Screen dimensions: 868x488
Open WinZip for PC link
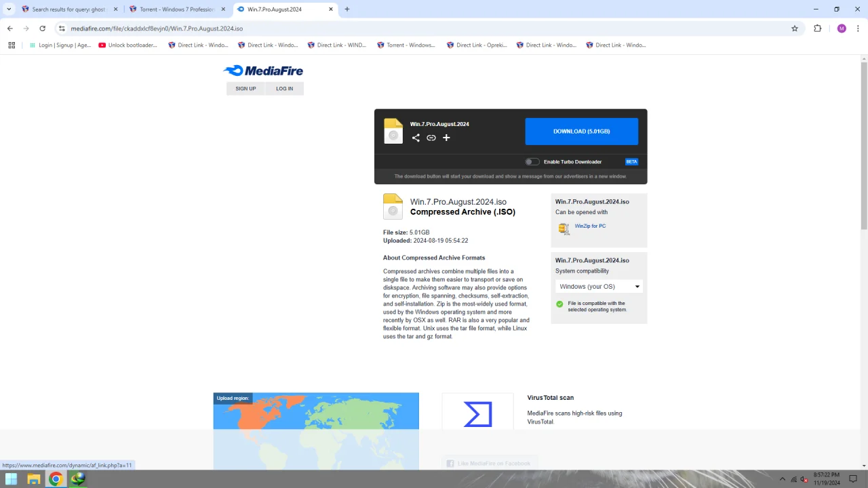(x=590, y=226)
